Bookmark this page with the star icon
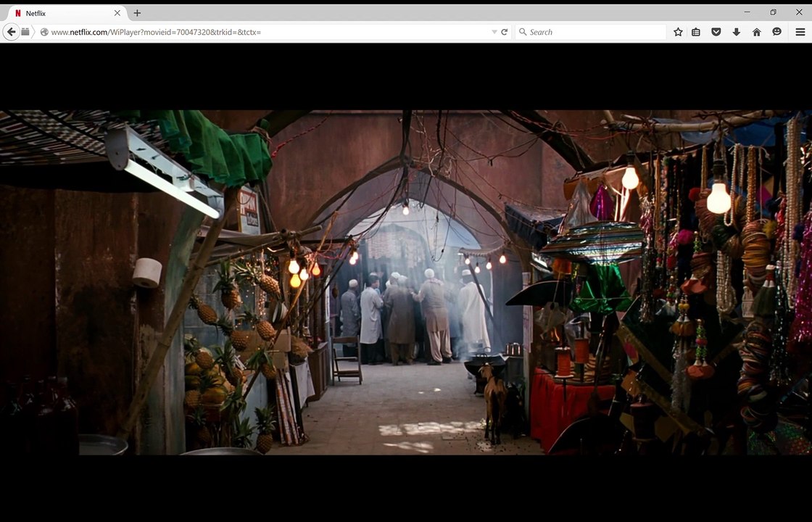812x522 pixels. click(x=678, y=32)
